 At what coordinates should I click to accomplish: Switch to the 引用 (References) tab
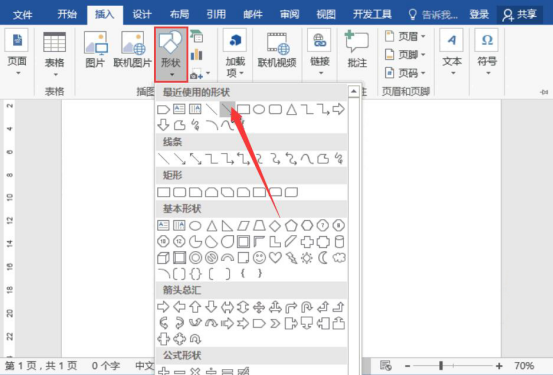coord(216,14)
